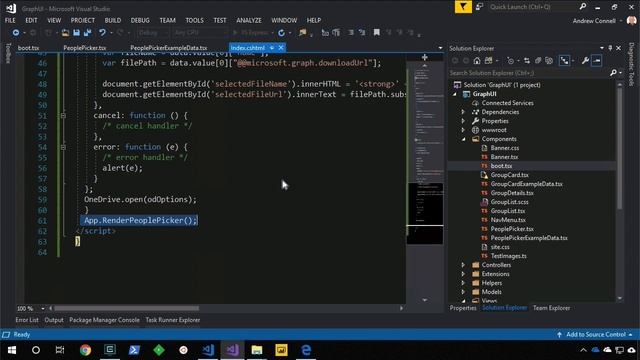Click Add to Source Control
The height and width of the screenshot is (360, 640).
pyautogui.click(x=596, y=334)
